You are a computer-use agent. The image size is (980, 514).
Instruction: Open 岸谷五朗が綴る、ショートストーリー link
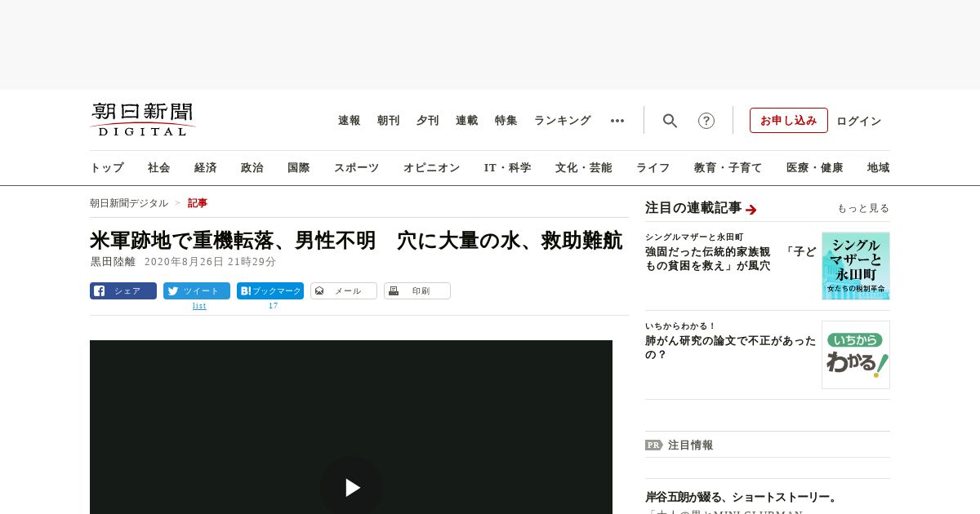pyautogui.click(x=742, y=497)
